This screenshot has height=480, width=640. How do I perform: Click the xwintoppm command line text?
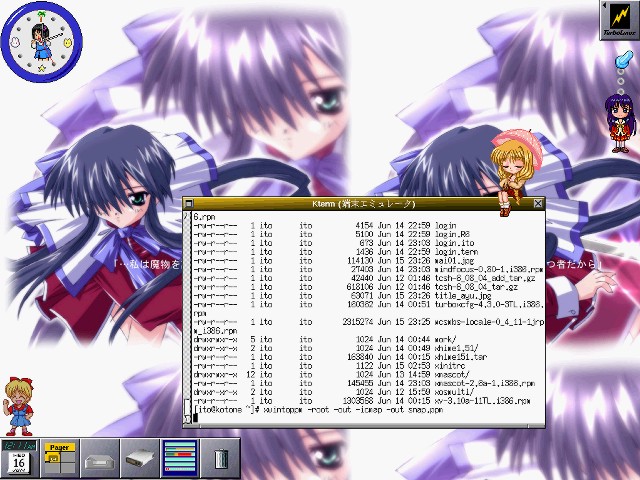[353, 409]
